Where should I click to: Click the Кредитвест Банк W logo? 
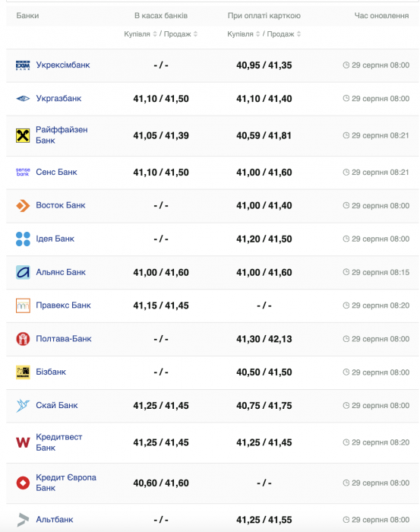(x=23, y=442)
